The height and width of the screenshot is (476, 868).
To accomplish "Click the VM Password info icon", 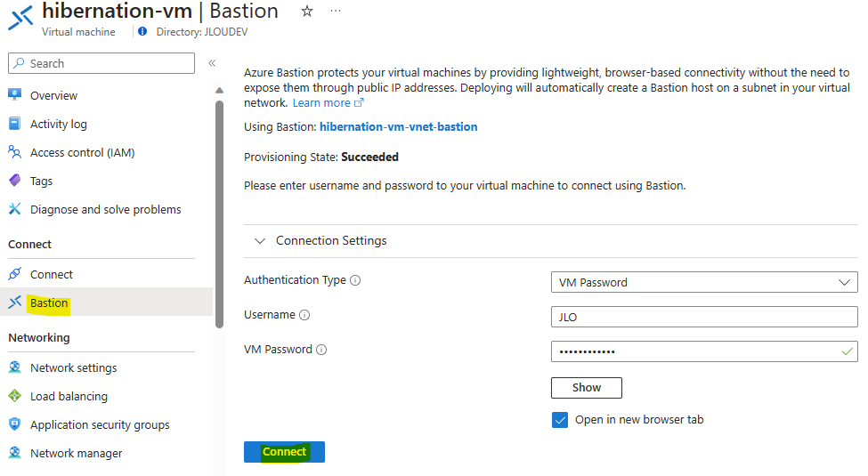I will [x=321, y=350].
